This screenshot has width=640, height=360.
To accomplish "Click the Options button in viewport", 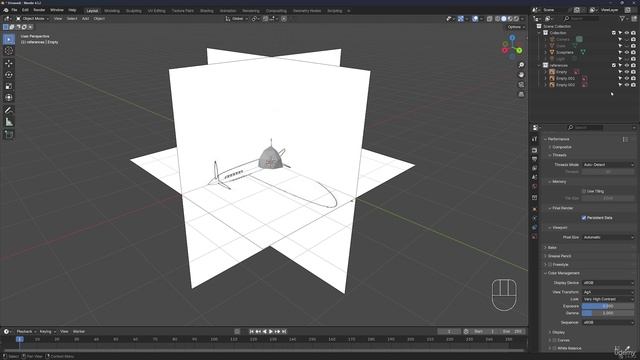I will (x=516, y=27).
